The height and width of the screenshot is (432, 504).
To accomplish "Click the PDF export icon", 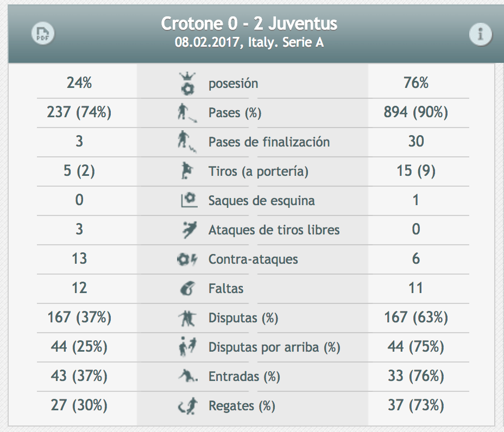I will click(x=42, y=34).
